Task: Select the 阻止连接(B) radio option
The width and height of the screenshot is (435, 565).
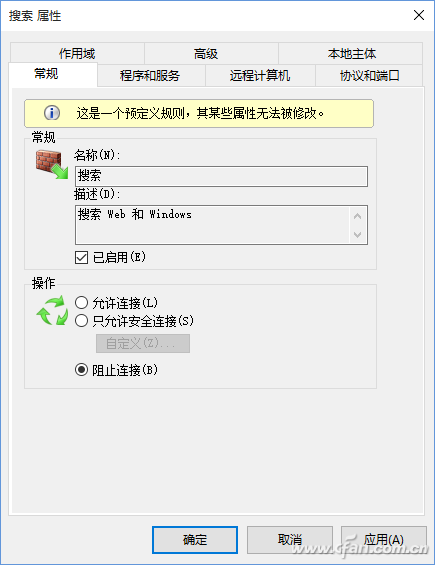Action: (x=81, y=370)
